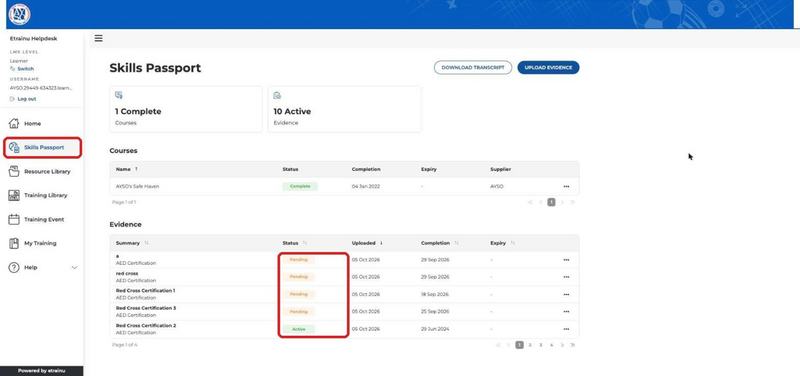Image resolution: width=800 pixels, height=376 pixels.
Task: Sort evidence by Uploaded column
Action: tap(366, 243)
